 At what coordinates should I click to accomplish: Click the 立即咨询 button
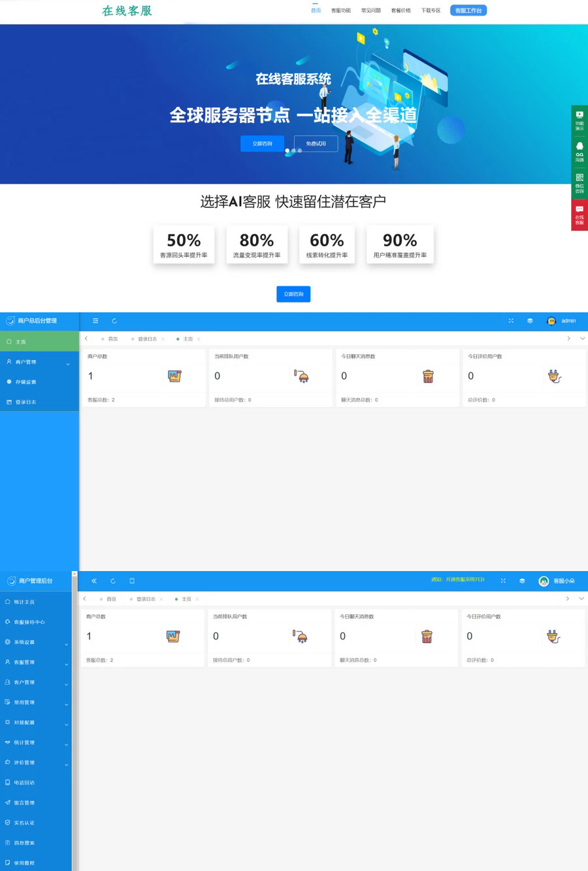[293, 294]
